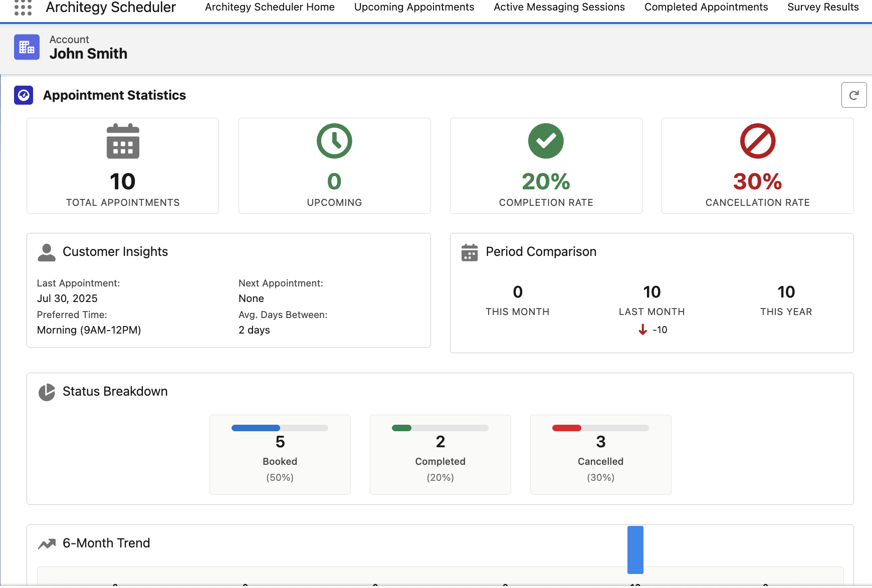Click the Appointment Statistics gauge icon
872x588 pixels.
pyautogui.click(x=24, y=95)
